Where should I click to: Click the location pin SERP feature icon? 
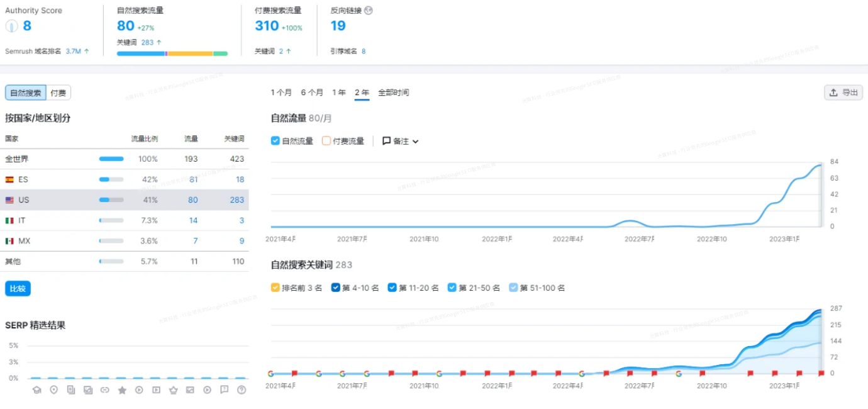pos(54,389)
